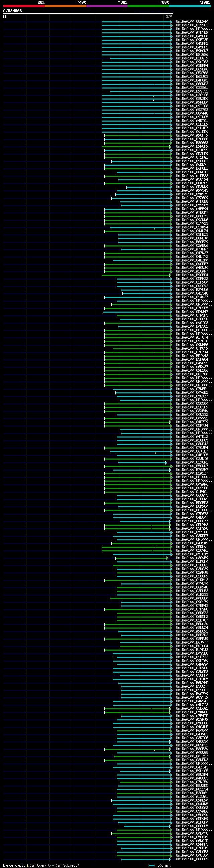Screen dimensions: 214x868
Task: Select the UniRef100_B4V691 label
Action: coord(192,363)
